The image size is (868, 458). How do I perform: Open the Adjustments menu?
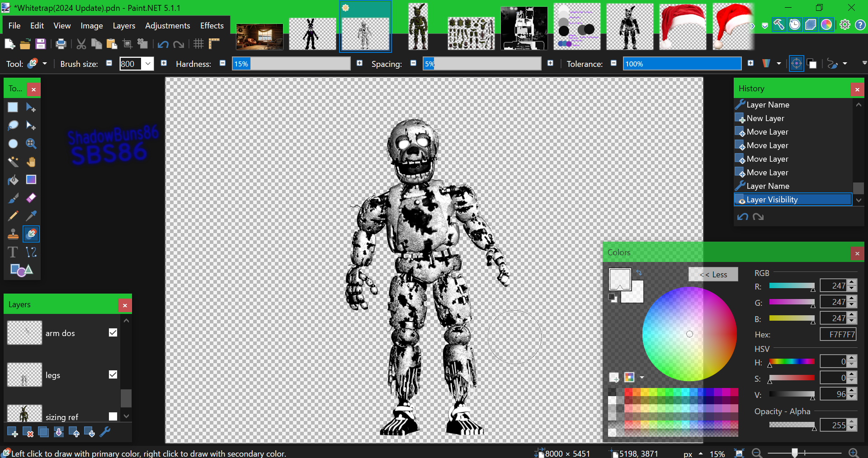167,26
